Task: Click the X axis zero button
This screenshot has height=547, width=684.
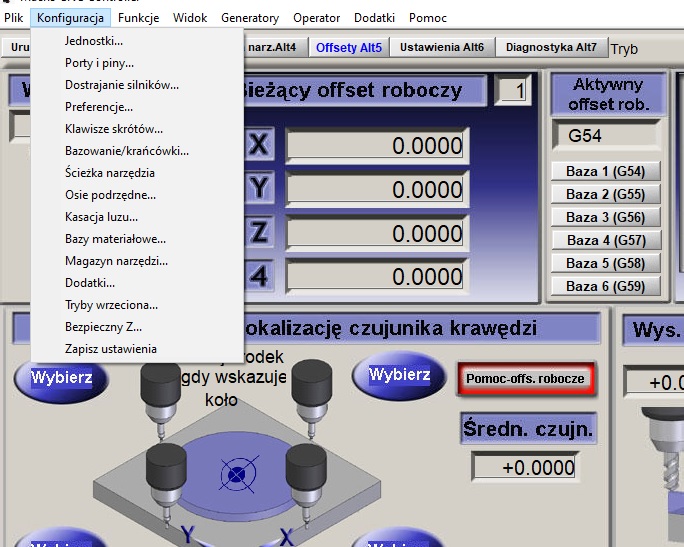Action: [259, 146]
